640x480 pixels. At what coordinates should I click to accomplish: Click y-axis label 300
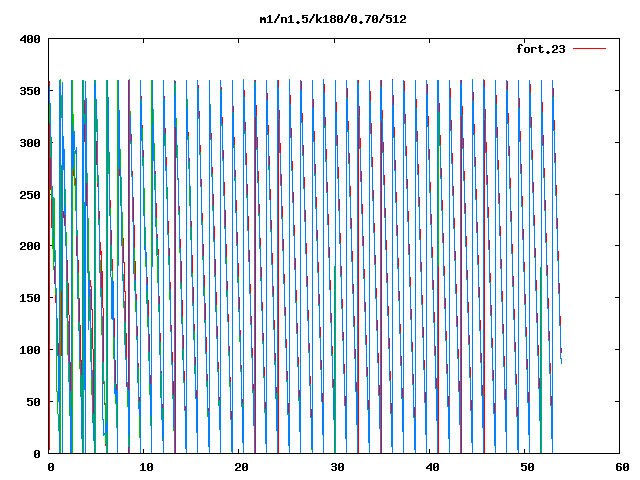point(30,143)
